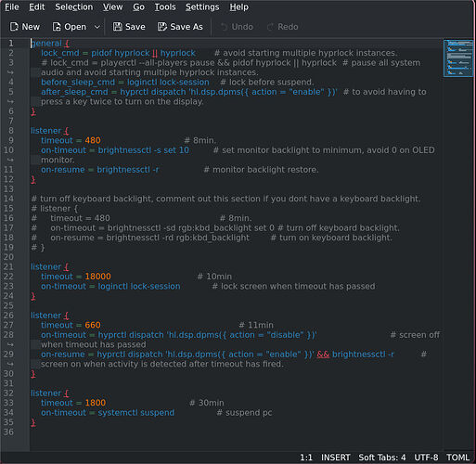The height and width of the screenshot is (464, 476).
Task: Click the timeout value 18000
Action: (x=97, y=277)
